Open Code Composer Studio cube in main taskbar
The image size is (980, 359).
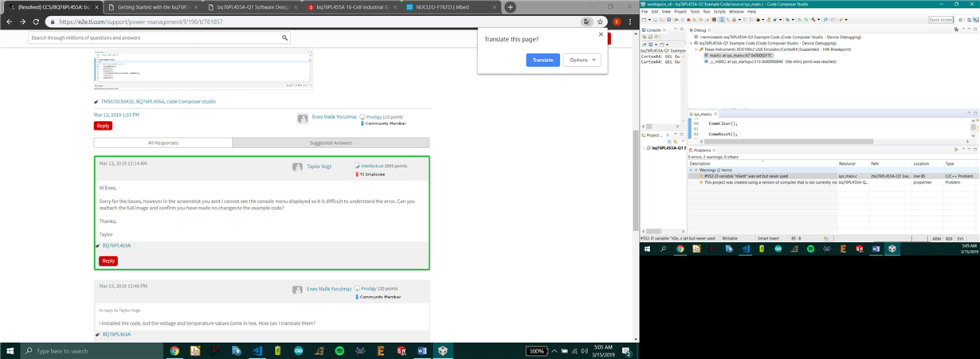coord(443,350)
